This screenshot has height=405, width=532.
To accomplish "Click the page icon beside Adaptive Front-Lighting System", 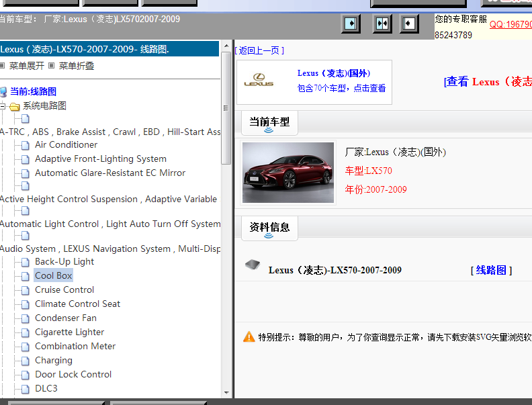I will coord(25,159).
